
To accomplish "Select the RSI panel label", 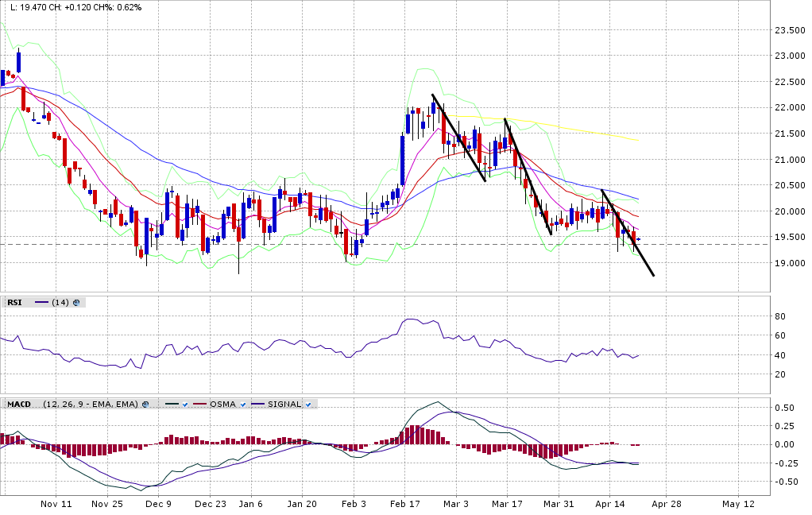I will tap(14, 303).
